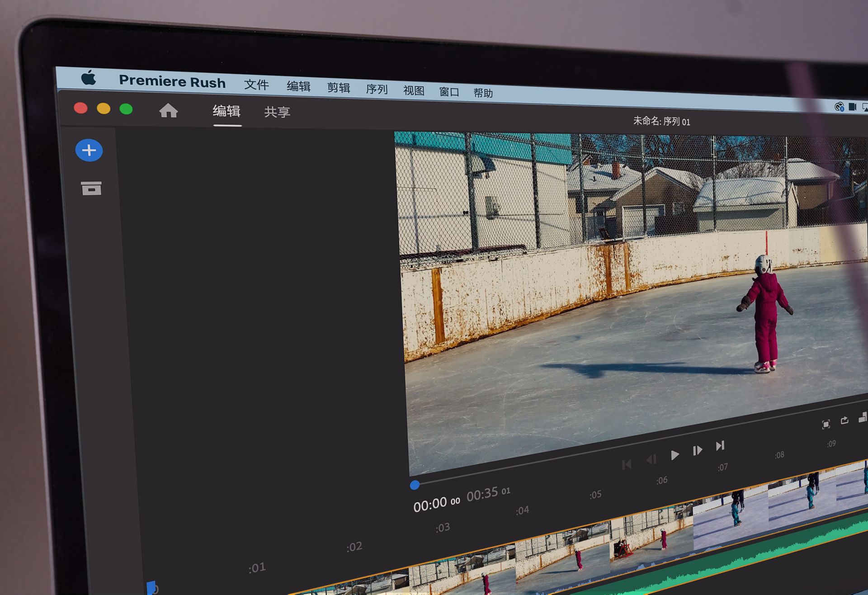Click the export frame share icon
868x595 pixels.
pos(844,420)
